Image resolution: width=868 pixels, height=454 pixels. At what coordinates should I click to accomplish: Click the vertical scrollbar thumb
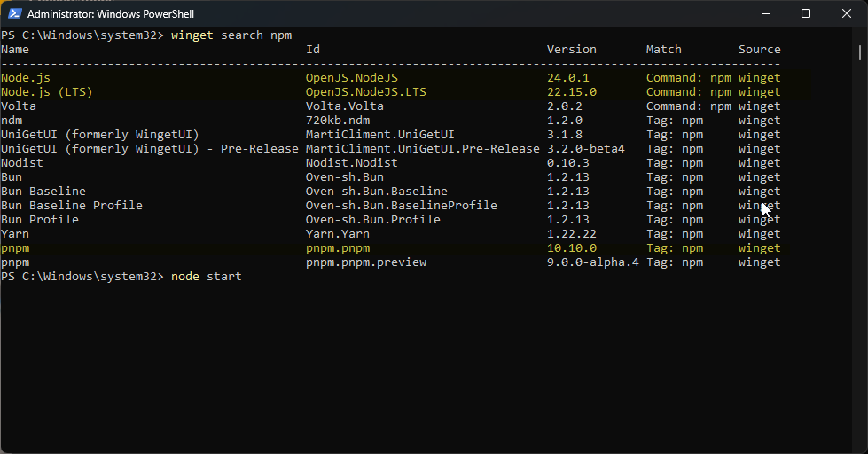860,52
